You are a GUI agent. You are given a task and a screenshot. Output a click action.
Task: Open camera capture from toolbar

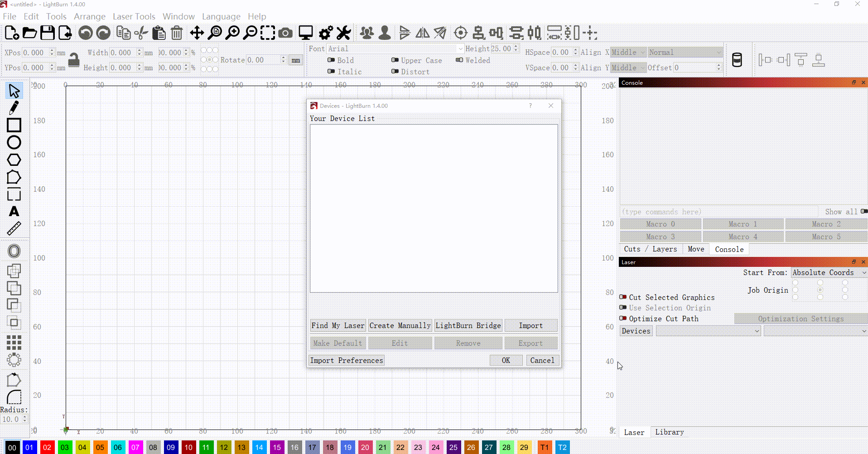click(285, 33)
